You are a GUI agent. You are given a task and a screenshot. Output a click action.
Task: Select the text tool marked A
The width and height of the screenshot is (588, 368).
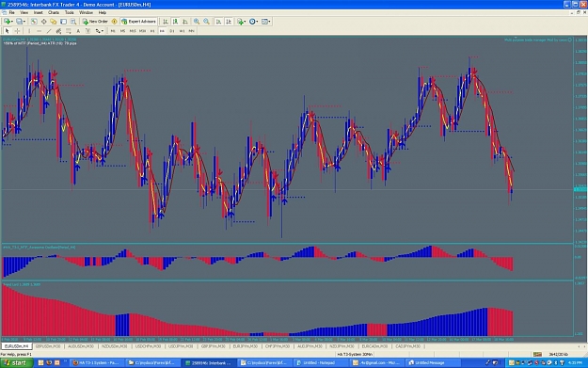[x=78, y=31]
